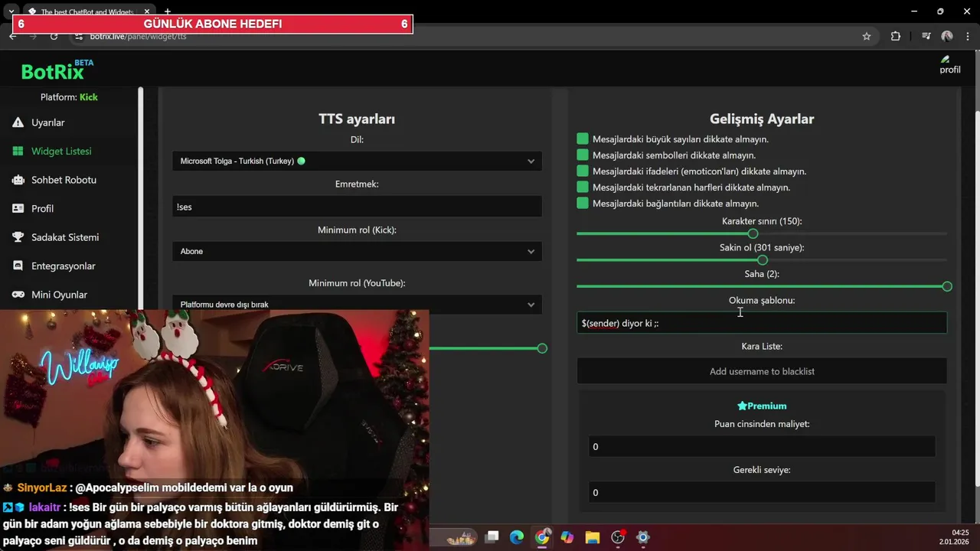This screenshot has width=980, height=551.
Task: Open the Chrome three-dot menu
Action: coord(966,36)
